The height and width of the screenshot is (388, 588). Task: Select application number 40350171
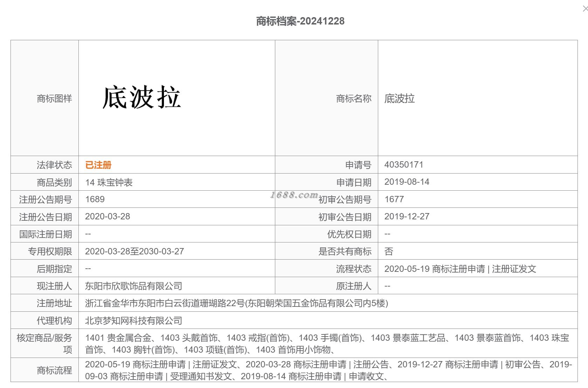(404, 164)
